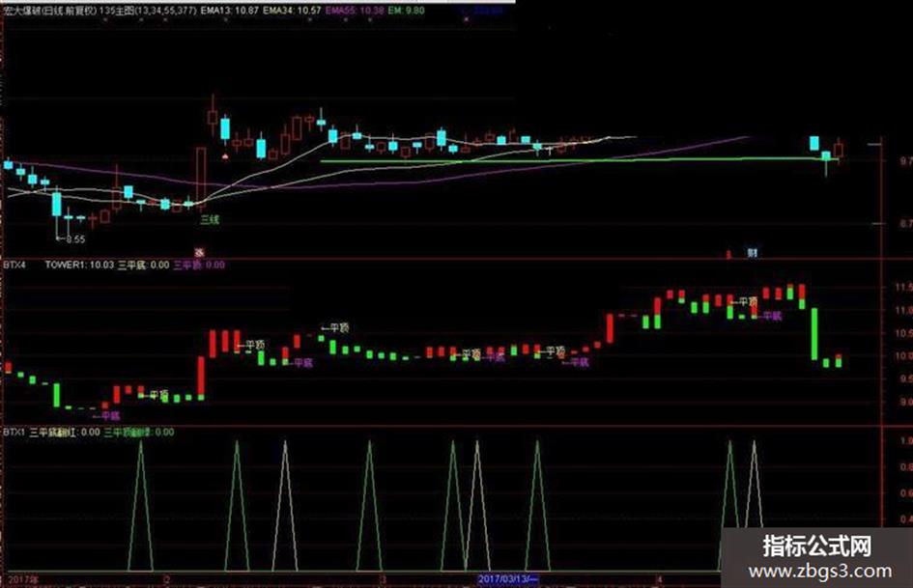
Task: Click the highlighted 2017/03/13 date marker
Action: click(x=508, y=579)
